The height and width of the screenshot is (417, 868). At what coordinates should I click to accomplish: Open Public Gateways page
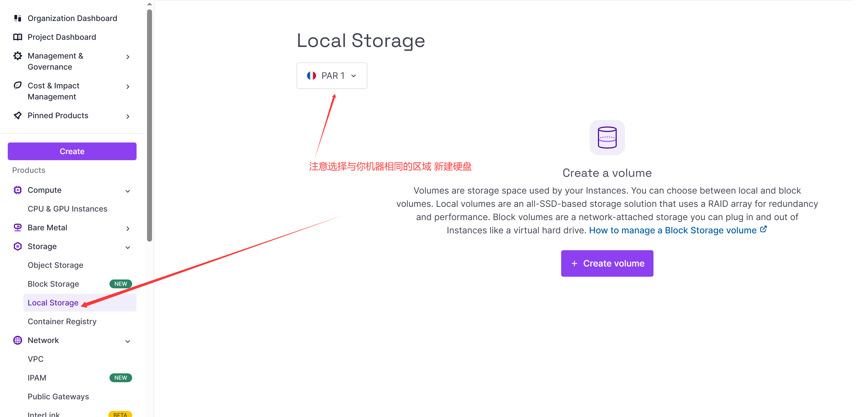pos(58,397)
